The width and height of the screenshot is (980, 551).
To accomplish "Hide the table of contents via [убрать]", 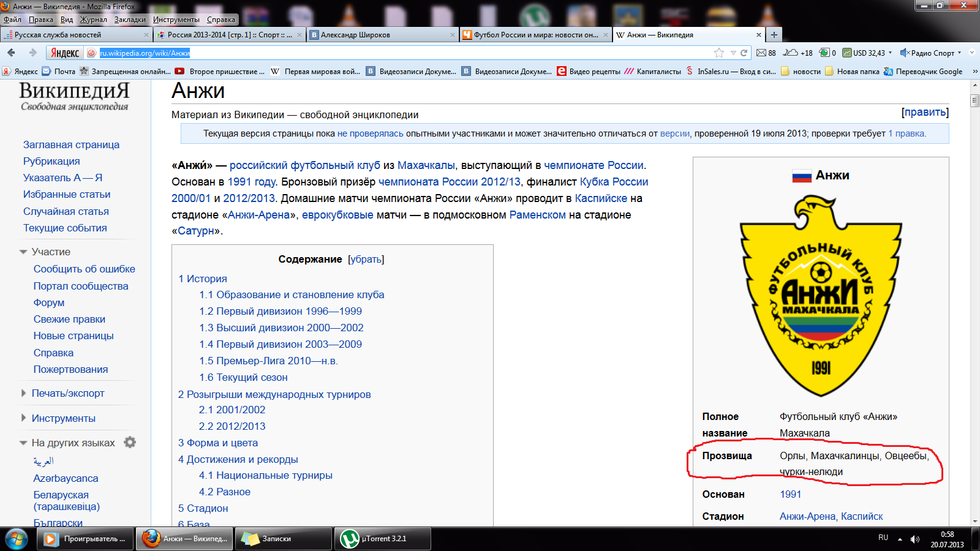I will (366, 259).
